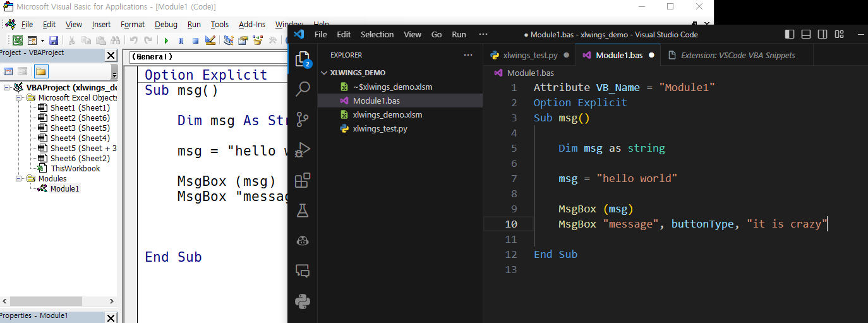Open dropdown arrow beside Insert UserForm icon
This screenshot has width=868, height=323.
click(x=42, y=40)
